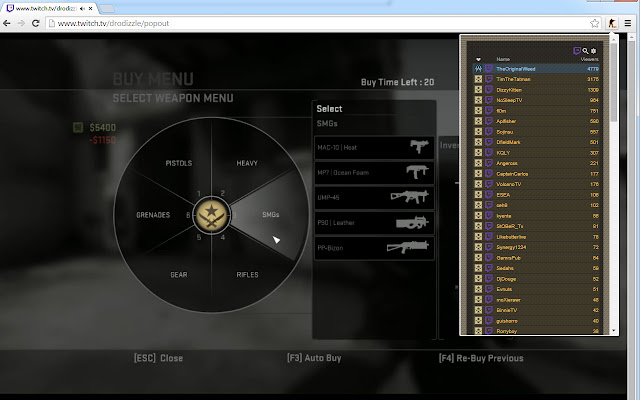Reload the page with refresh button
This screenshot has width=640, height=400.
point(36,23)
